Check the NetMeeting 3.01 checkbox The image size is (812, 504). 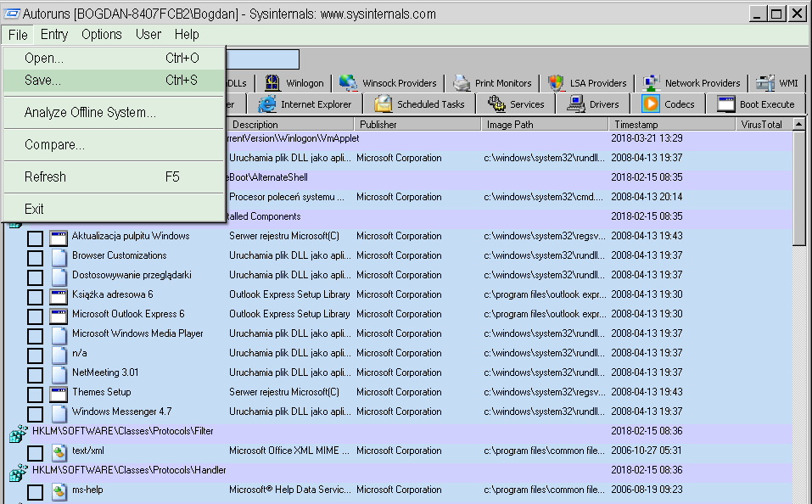(x=35, y=375)
